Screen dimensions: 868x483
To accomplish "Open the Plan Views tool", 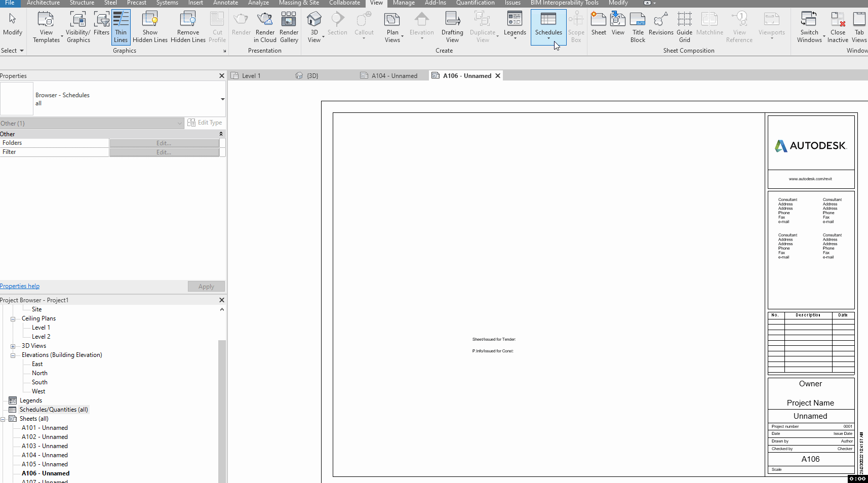I will [392, 27].
